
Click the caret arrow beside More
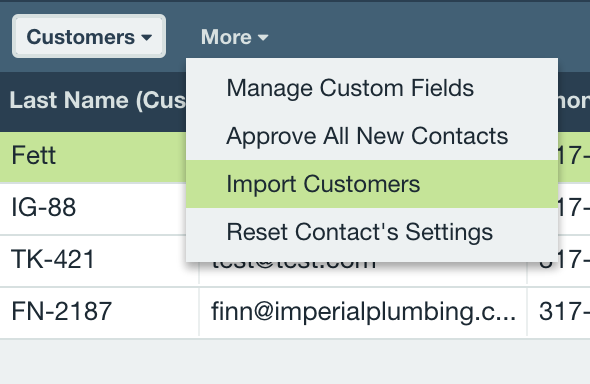point(263,37)
